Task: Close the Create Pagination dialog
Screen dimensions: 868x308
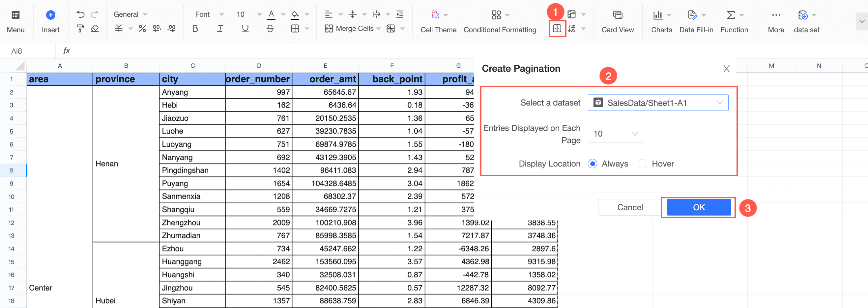Action: coord(726,69)
